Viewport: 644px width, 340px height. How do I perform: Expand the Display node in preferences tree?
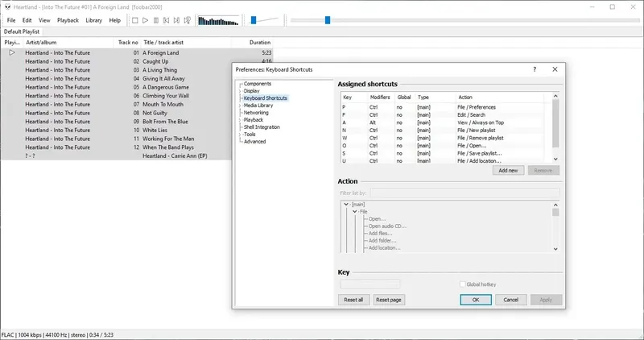pos(240,91)
